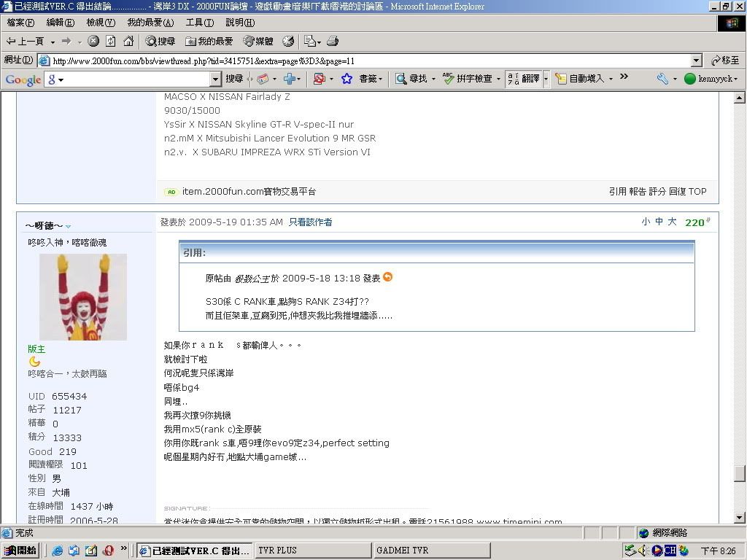Open the 工具(T) menu
Viewport: 747px width, 560px height.
tap(199, 23)
